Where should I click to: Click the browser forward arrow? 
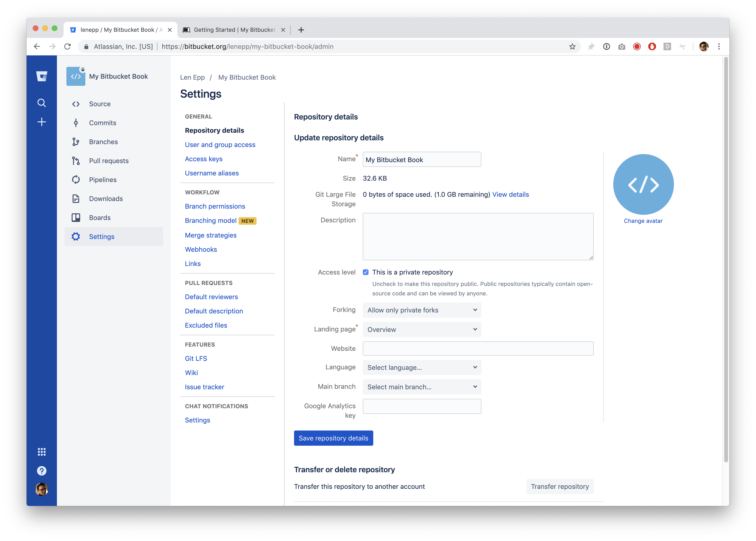52,46
